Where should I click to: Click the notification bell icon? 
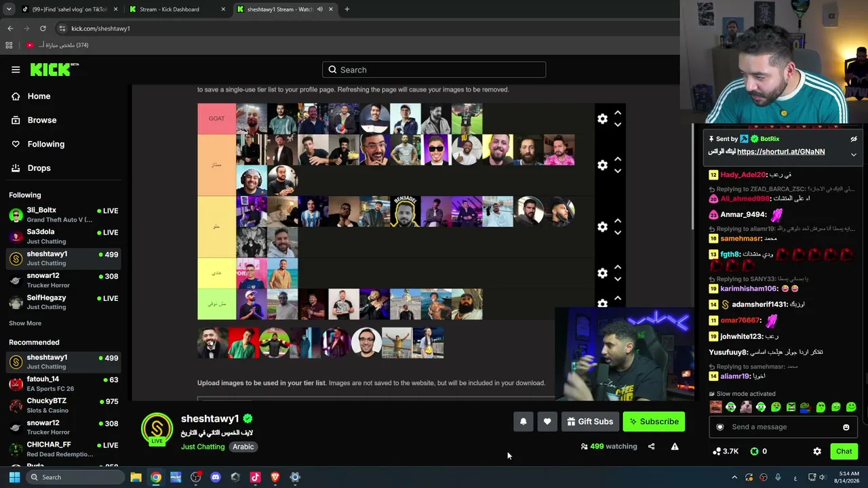[523, 422]
